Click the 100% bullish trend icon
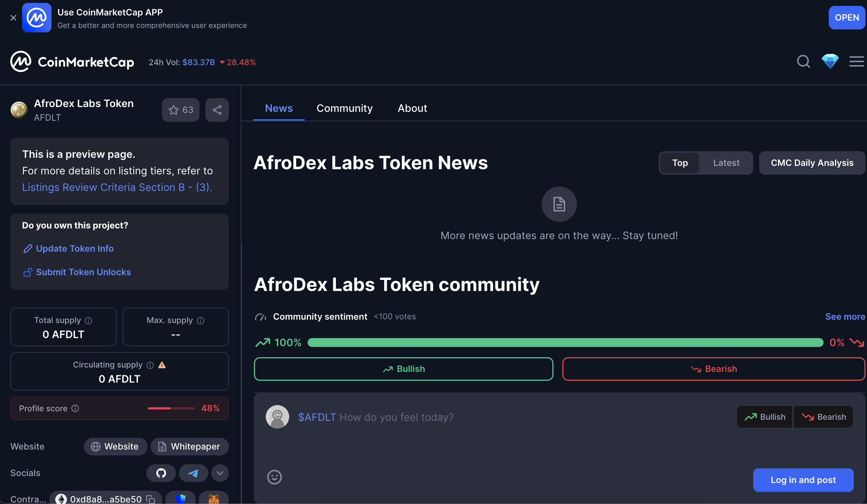 [263, 342]
